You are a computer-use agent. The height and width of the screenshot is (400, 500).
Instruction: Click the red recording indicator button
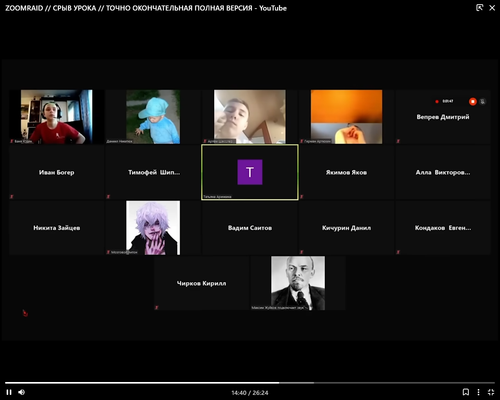click(x=473, y=101)
